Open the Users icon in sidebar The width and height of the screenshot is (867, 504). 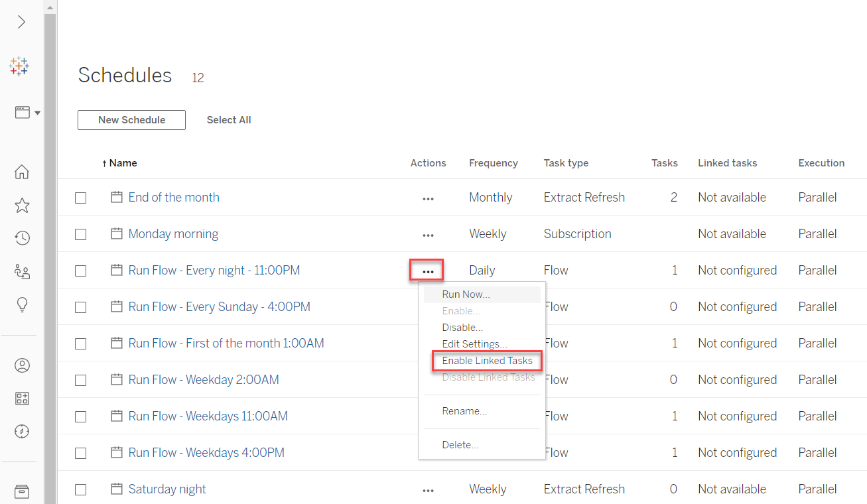coord(22,365)
